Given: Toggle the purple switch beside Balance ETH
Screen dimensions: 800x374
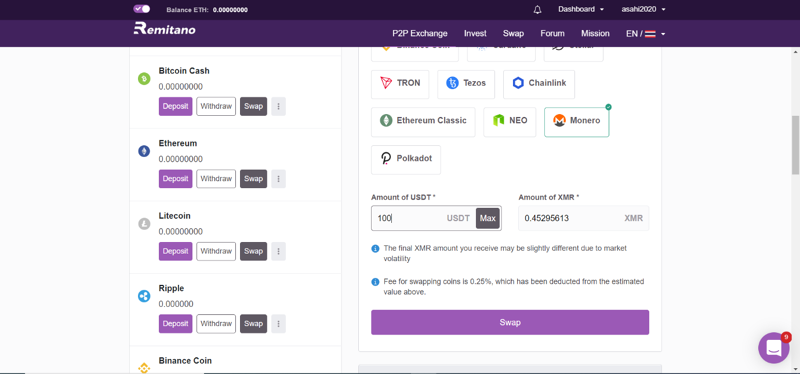Looking at the screenshot, I should pos(142,9).
